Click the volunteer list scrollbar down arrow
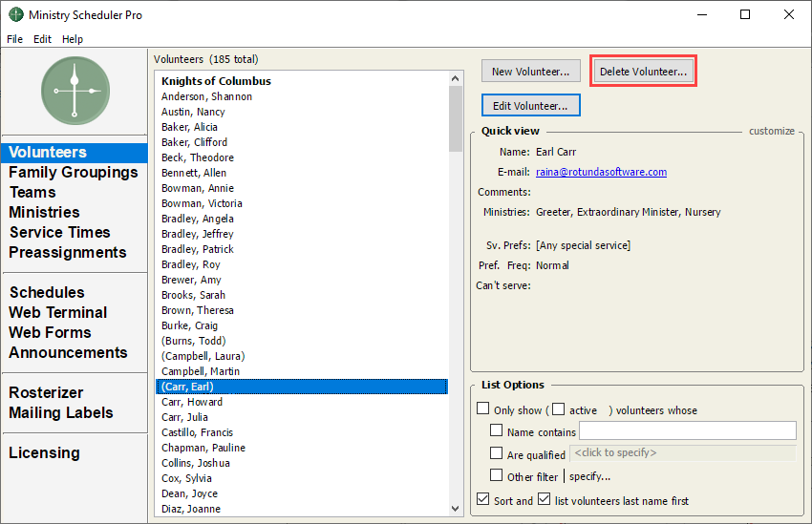 pyautogui.click(x=456, y=509)
